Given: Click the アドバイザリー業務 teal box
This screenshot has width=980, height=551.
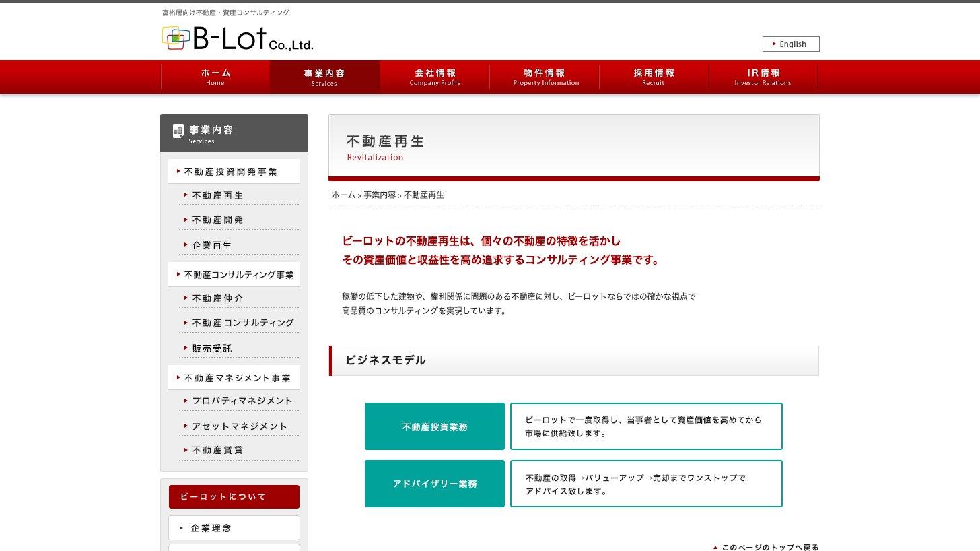Looking at the screenshot, I should tap(435, 484).
